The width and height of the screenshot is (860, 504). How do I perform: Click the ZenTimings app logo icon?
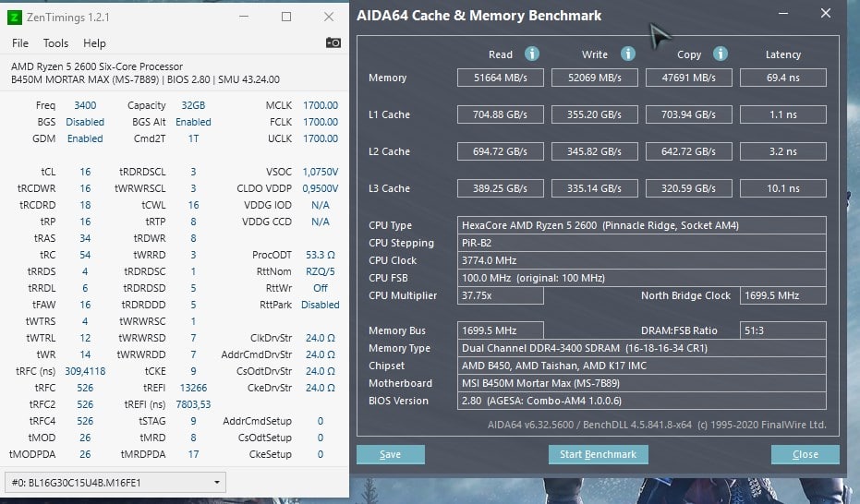coord(14,17)
